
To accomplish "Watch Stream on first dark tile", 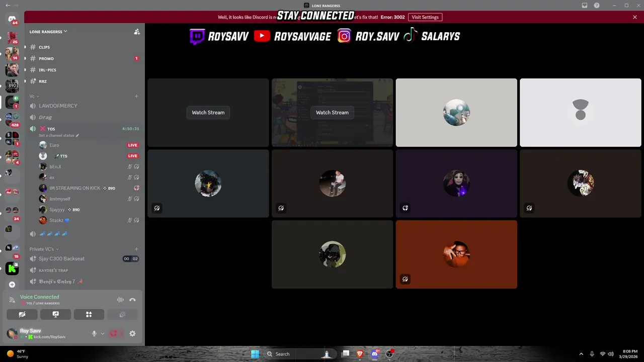I will coord(208,113).
